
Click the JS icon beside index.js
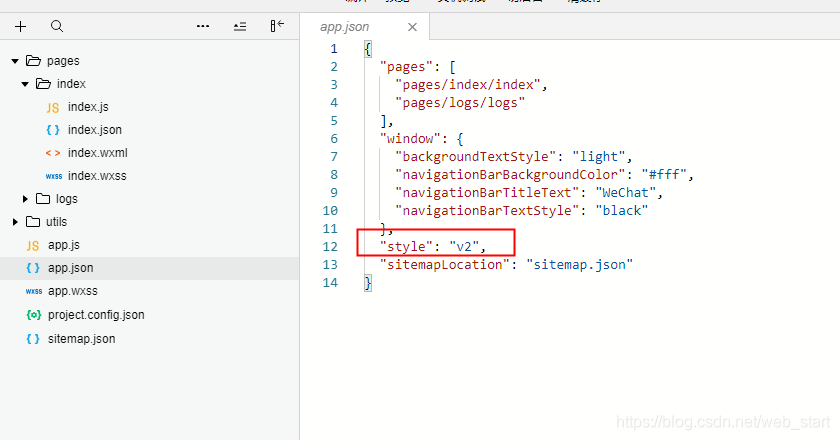(52, 108)
